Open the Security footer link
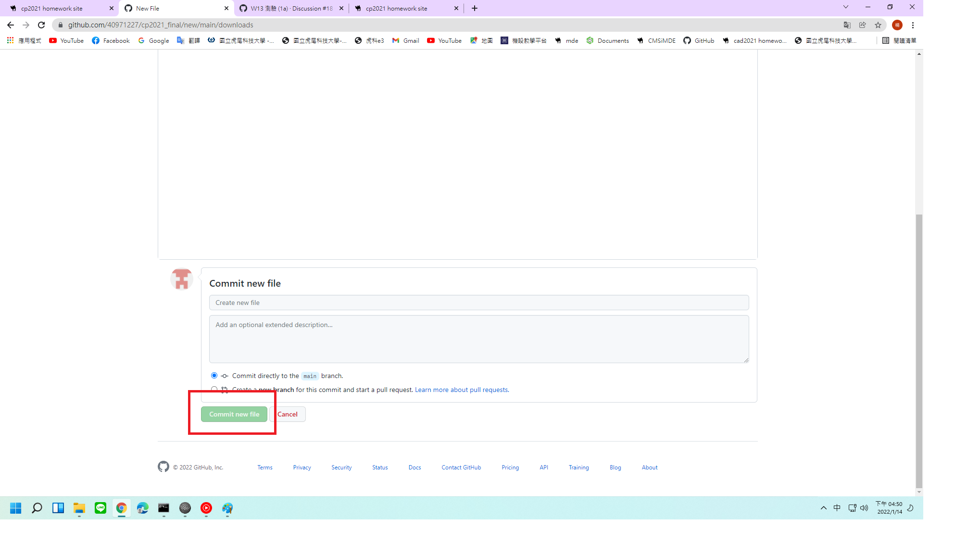The image size is (980, 556). click(x=341, y=468)
